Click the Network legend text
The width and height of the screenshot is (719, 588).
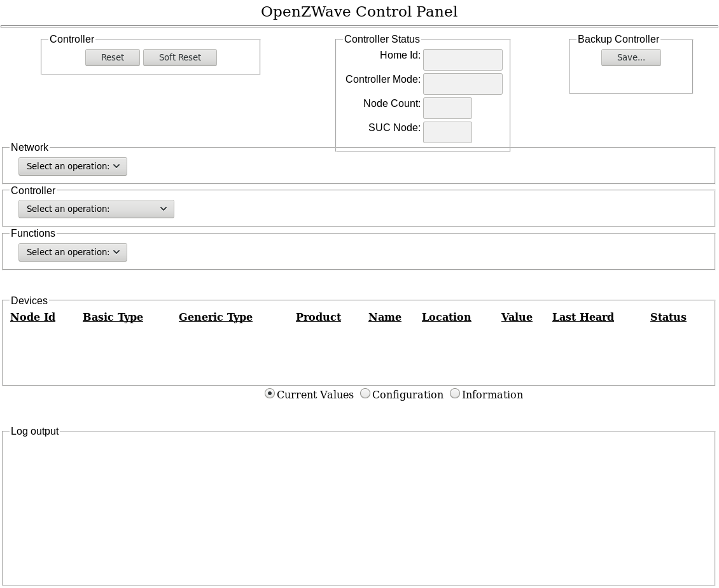point(29,147)
